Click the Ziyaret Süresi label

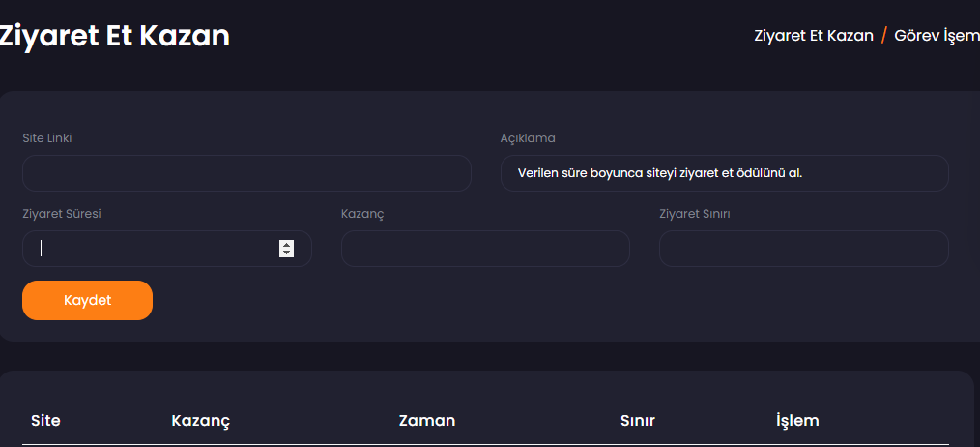click(x=62, y=214)
